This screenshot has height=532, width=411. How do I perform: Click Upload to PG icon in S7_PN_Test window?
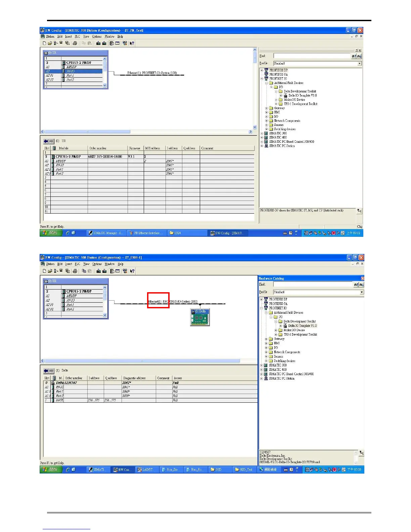tap(104, 43)
